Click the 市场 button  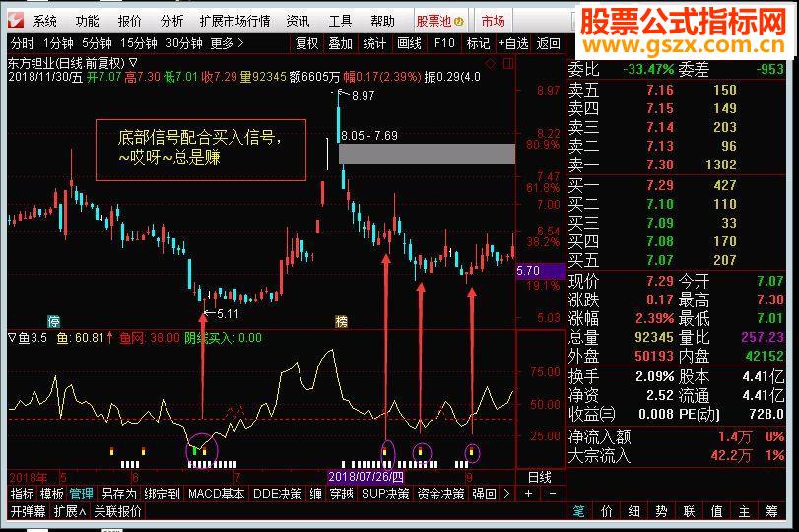[x=494, y=21]
